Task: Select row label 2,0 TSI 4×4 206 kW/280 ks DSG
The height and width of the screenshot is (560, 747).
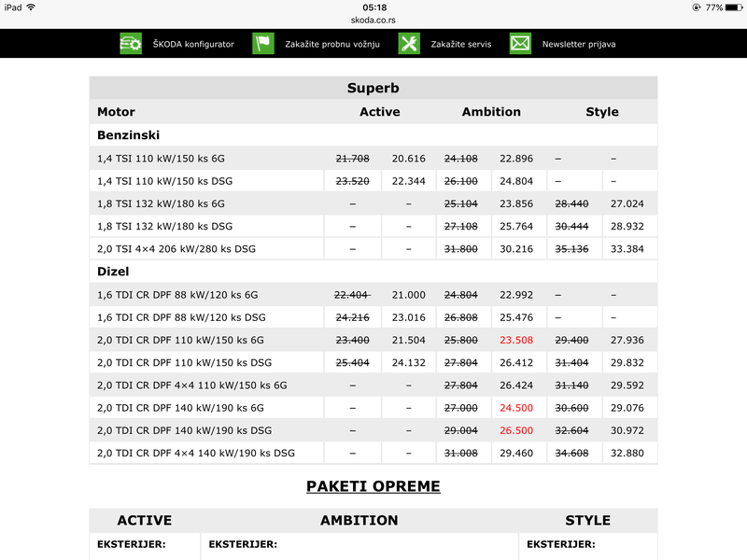Action: pos(176,249)
